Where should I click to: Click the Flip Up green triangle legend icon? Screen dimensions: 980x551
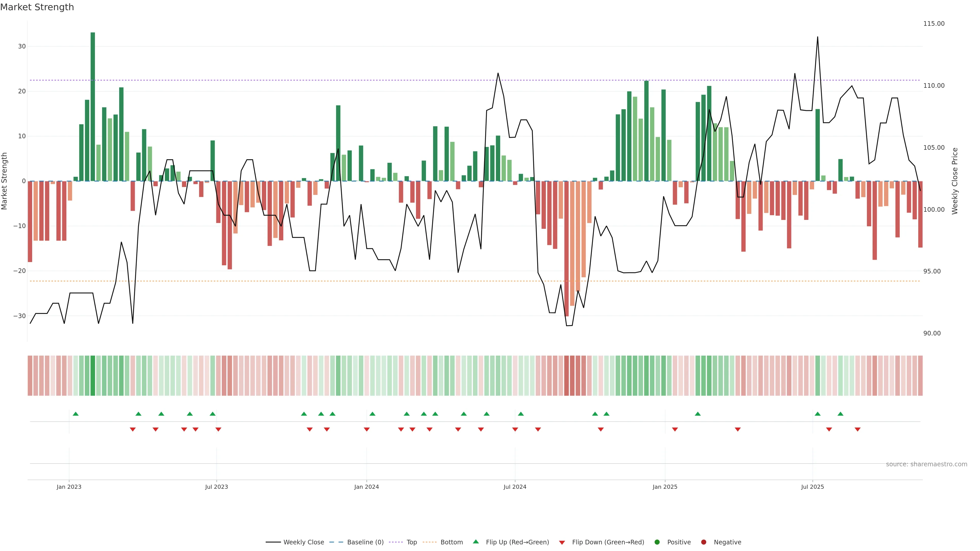(x=475, y=542)
